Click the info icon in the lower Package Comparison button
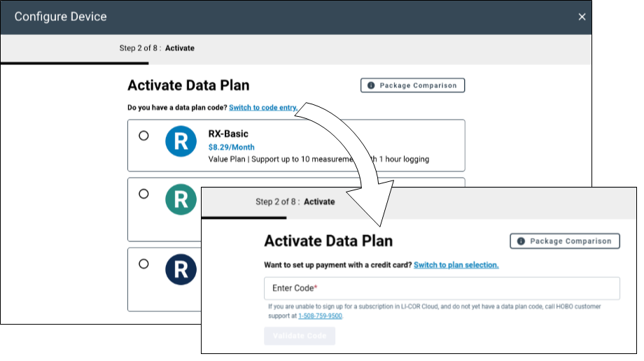 (x=521, y=241)
